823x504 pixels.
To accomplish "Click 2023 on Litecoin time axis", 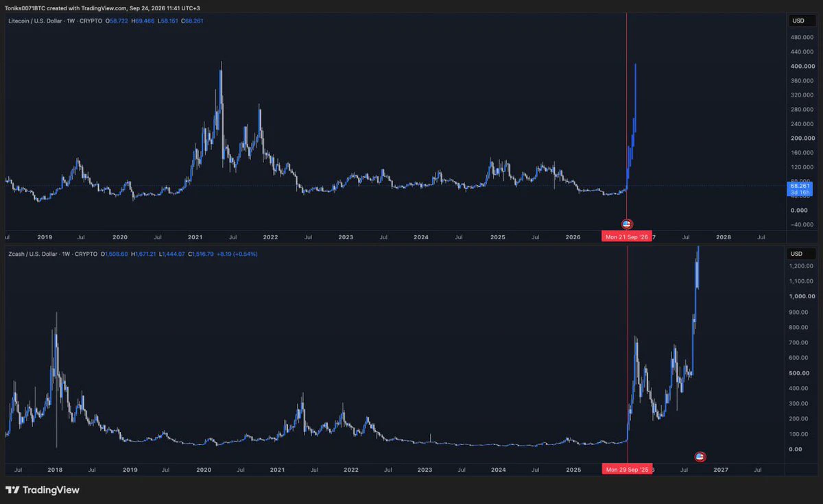I will 346,237.
